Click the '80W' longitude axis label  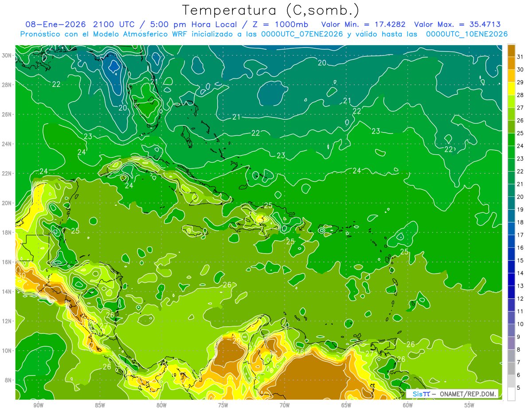point(161,405)
